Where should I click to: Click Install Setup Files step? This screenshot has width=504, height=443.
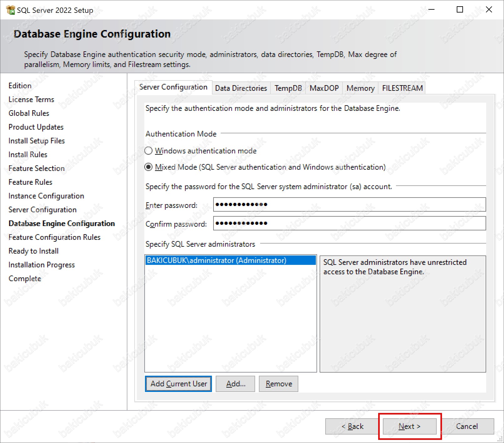click(x=37, y=141)
